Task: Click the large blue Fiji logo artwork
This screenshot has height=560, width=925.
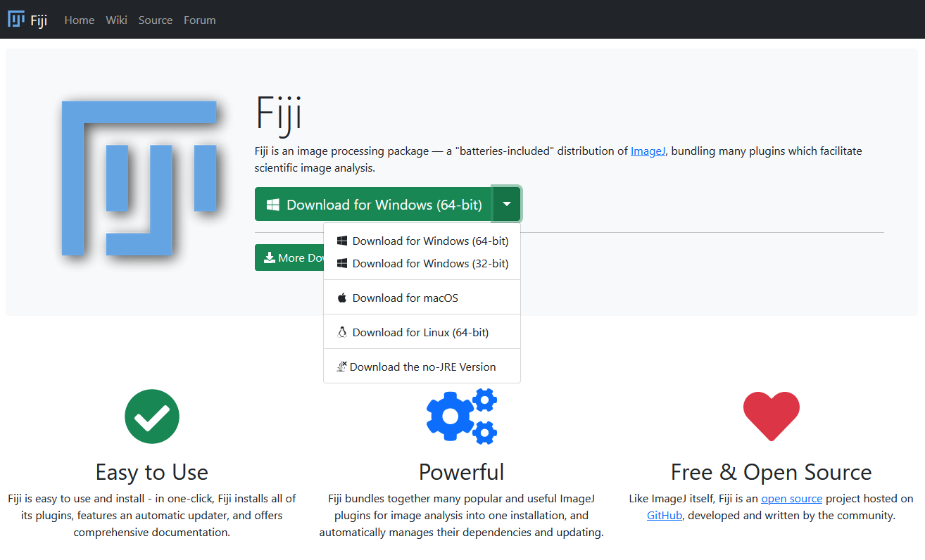Action: [139, 178]
